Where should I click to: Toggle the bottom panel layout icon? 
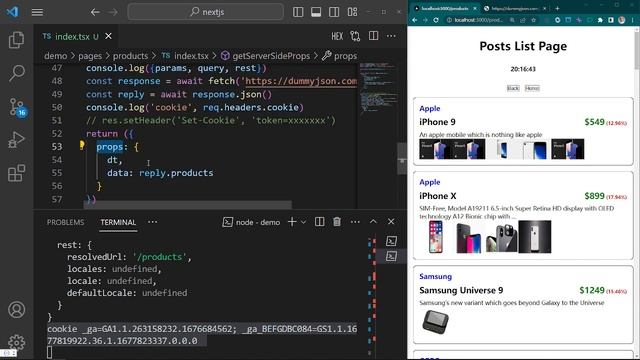[316, 12]
